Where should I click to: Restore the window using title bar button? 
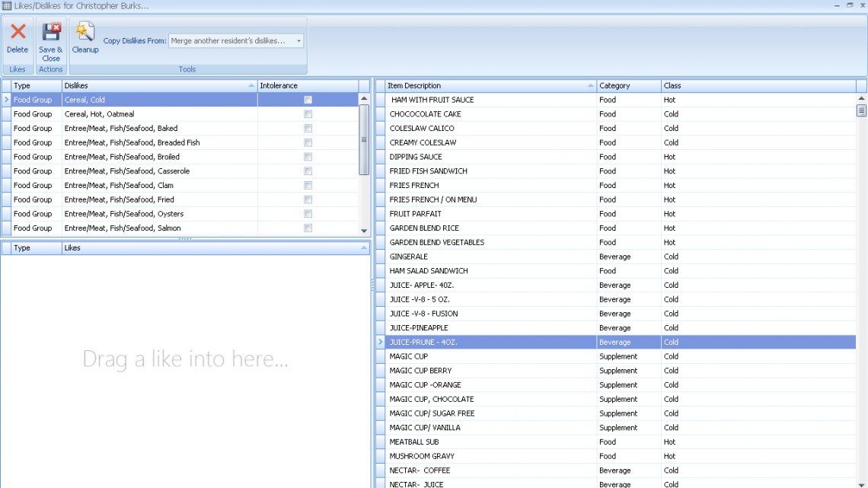tap(850, 5)
